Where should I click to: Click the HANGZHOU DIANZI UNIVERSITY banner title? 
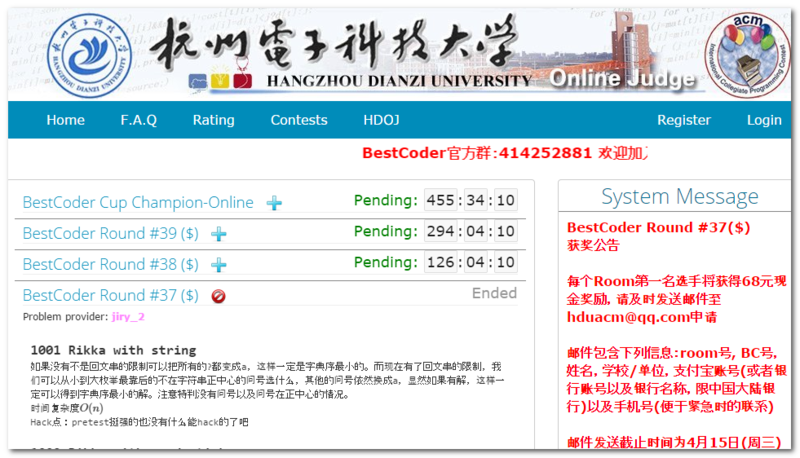[x=399, y=81]
